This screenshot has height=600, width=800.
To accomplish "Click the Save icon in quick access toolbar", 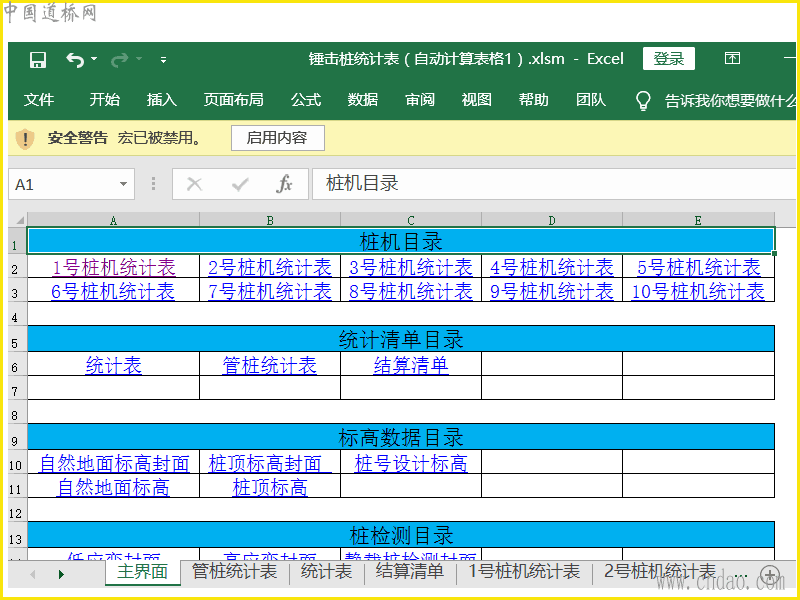I will click(x=38, y=60).
